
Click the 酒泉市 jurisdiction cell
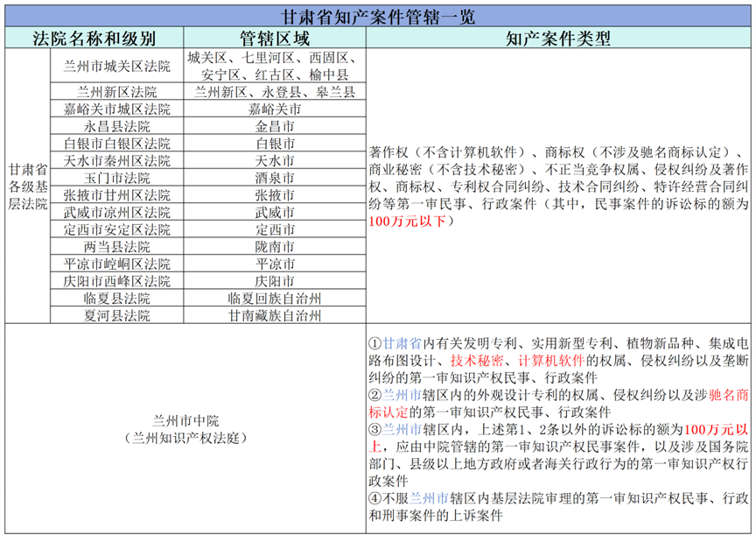(x=274, y=177)
